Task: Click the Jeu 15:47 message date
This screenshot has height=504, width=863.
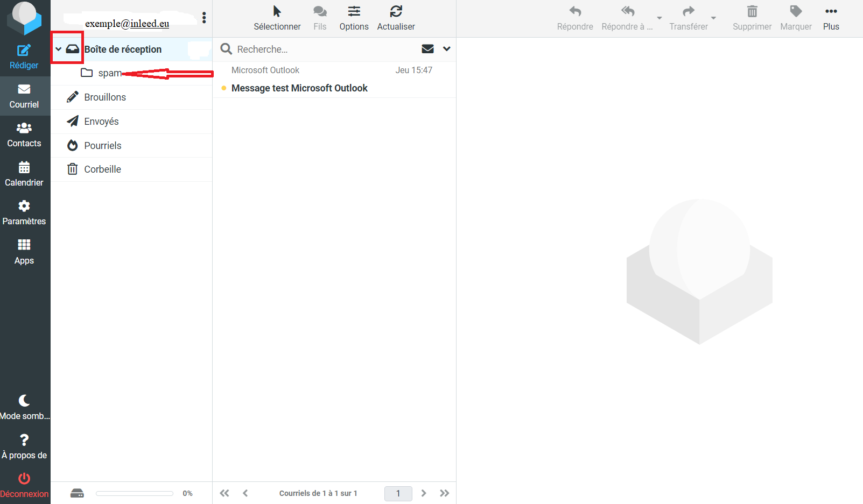Action: pos(413,70)
